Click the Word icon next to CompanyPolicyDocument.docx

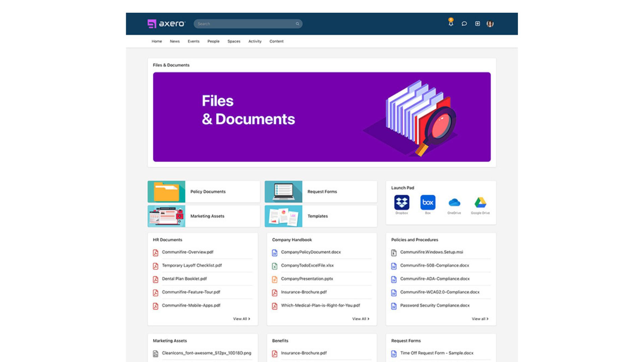274,252
